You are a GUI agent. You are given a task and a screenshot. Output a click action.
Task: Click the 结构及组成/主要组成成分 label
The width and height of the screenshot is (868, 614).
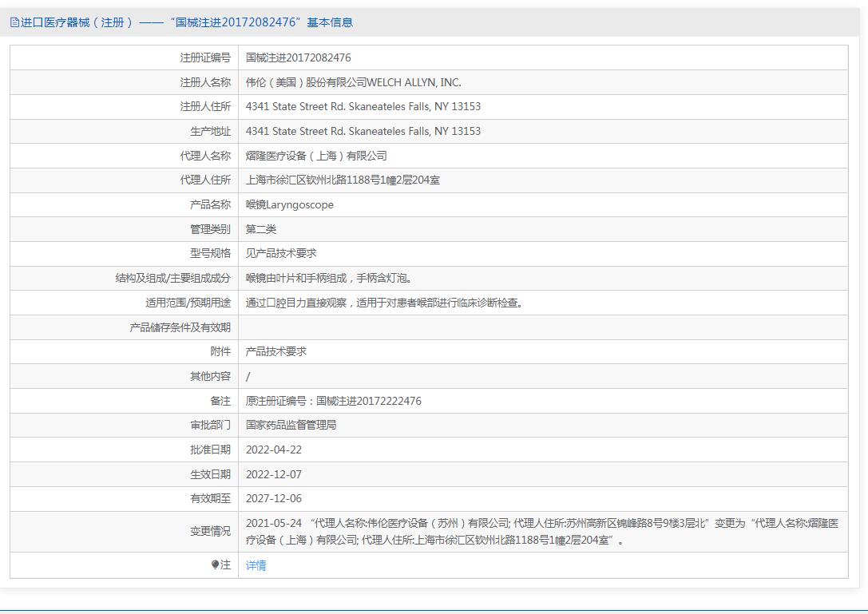click(x=172, y=278)
